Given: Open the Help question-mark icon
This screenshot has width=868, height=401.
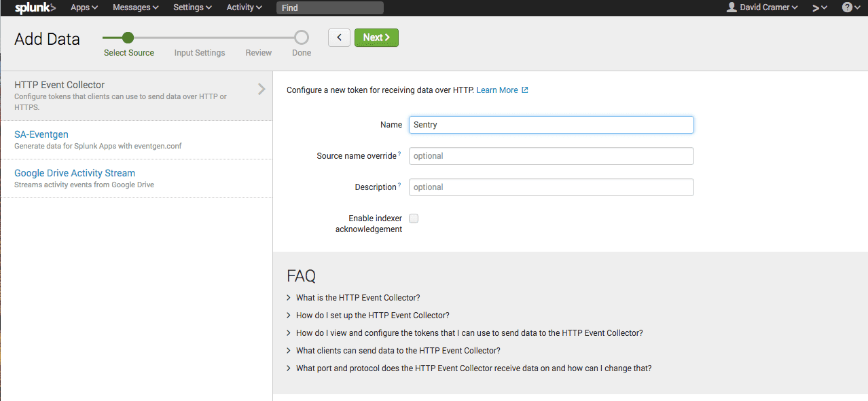Looking at the screenshot, I should [848, 7].
